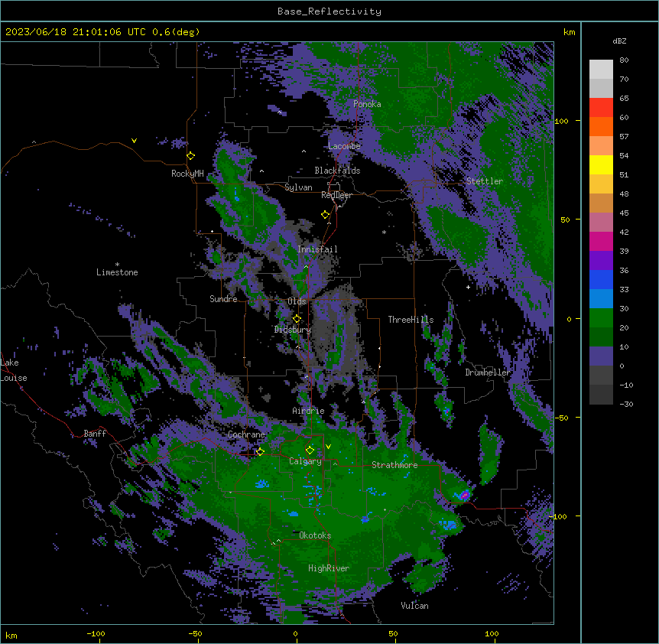Click the Ponoka city label
Image resolution: width=659 pixels, height=644 pixels.
[367, 104]
